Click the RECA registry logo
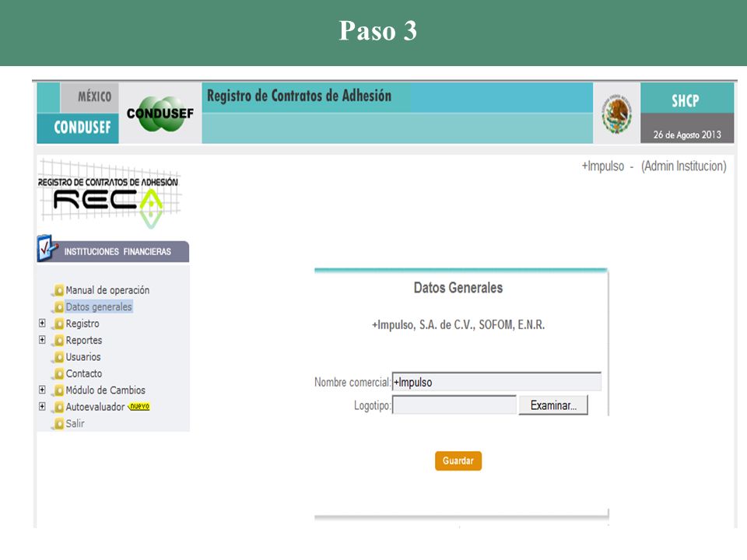 pos(109,194)
